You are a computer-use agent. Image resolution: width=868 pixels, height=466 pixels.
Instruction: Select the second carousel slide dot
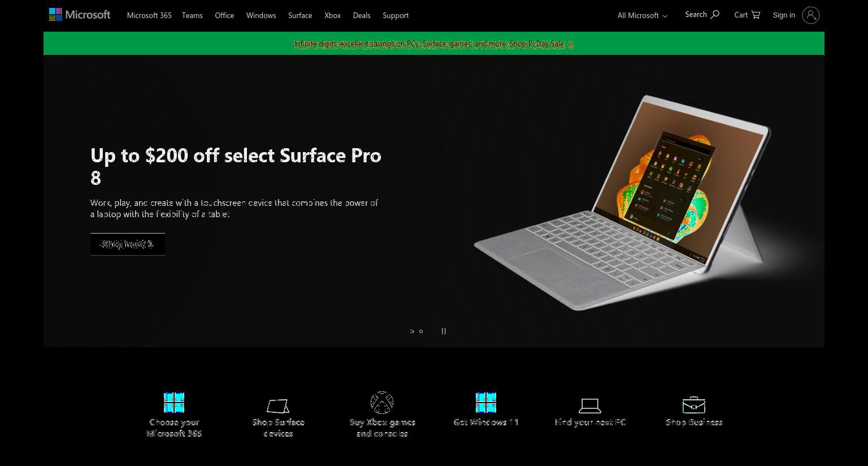421,331
